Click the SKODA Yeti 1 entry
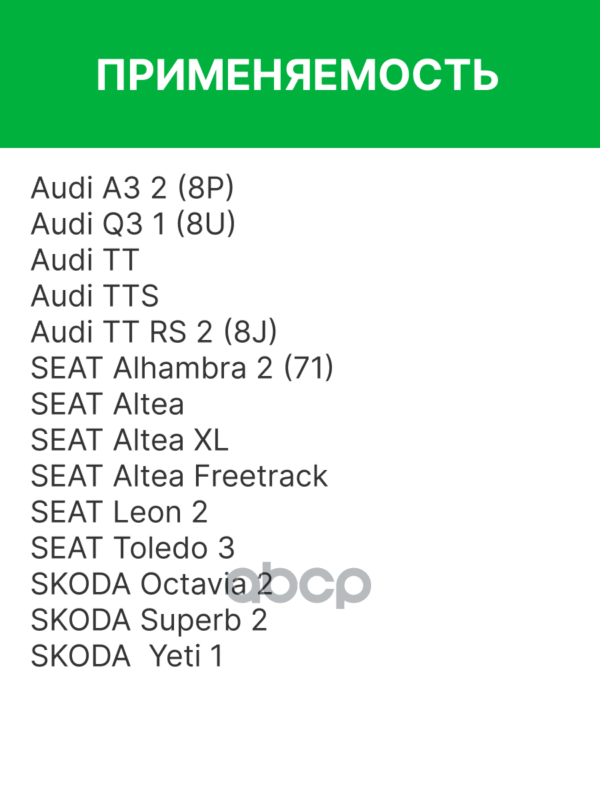Viewport: 600px width, 800px height. (126, 656)
